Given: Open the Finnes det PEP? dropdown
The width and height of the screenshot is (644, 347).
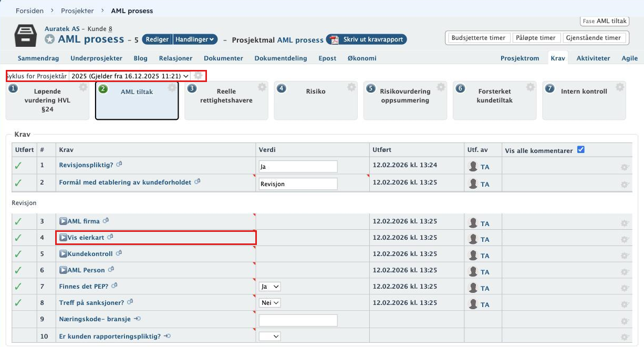Looking at the screenshot, I should coord(270,287).
